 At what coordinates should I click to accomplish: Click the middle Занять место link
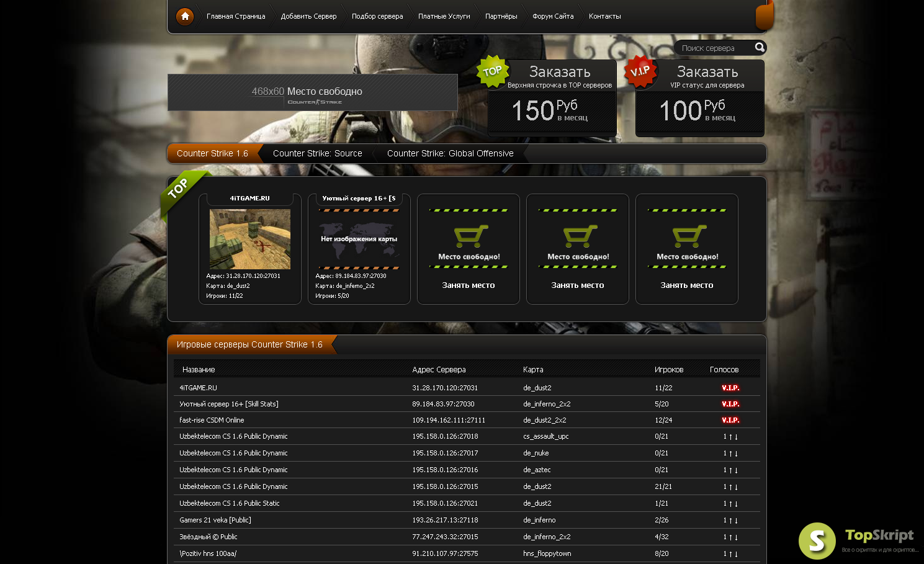pos(578,285)
